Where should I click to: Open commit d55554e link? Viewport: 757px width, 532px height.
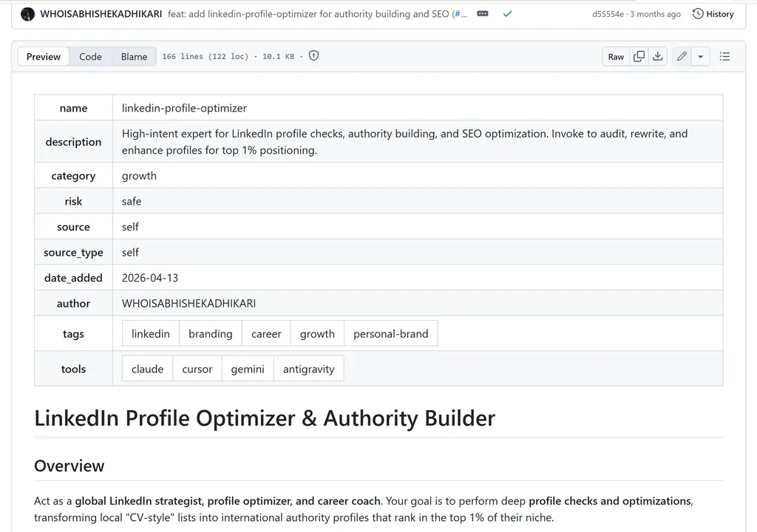pos(608,14)
